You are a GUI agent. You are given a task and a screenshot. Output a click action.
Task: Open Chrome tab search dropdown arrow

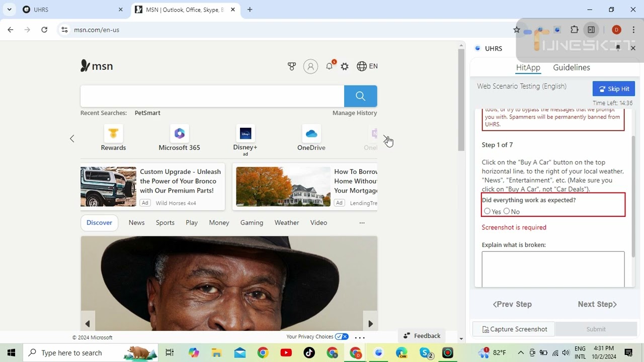pyautogui.click(x=9, y=10)
